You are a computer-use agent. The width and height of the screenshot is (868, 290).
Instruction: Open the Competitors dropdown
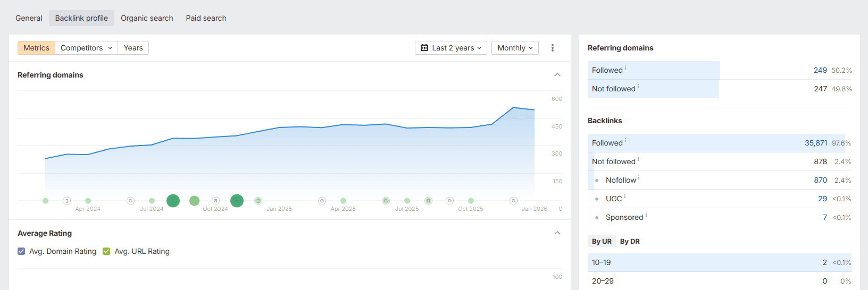click(86, 48)
